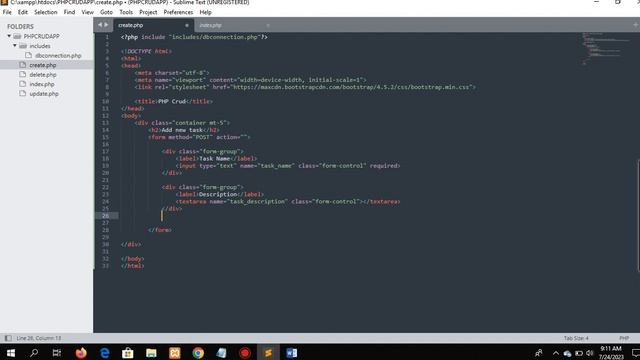Click the 'PHP Crud' title text in code
Image resolution: width=640 pixels, height=360 pixels.
pyautogui.click(x=171, y=101)
